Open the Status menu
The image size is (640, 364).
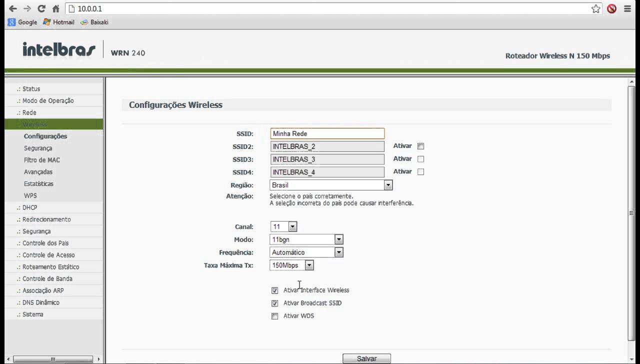pyautogui.click(x=31, y=89)
